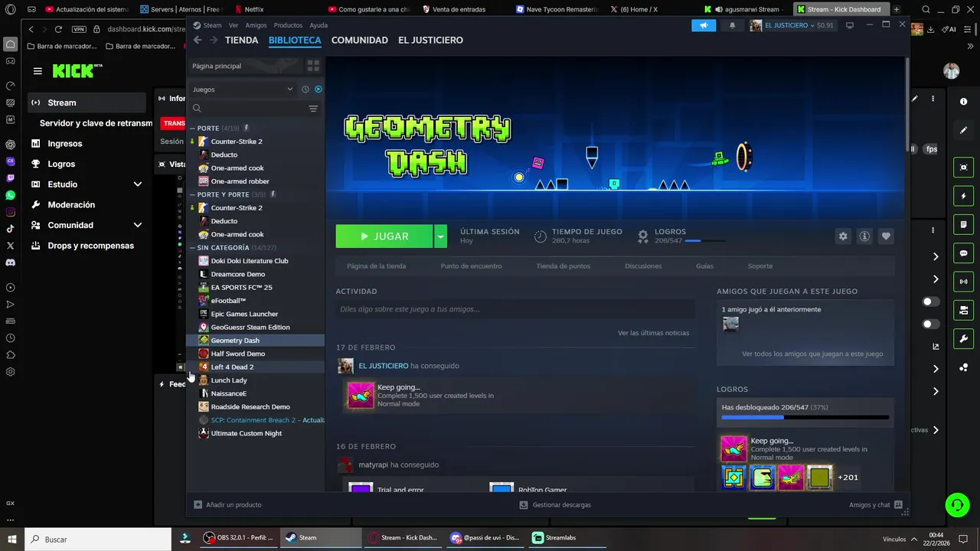
Task: Open Ver todos los amigos link
Action: pos(812,354)
